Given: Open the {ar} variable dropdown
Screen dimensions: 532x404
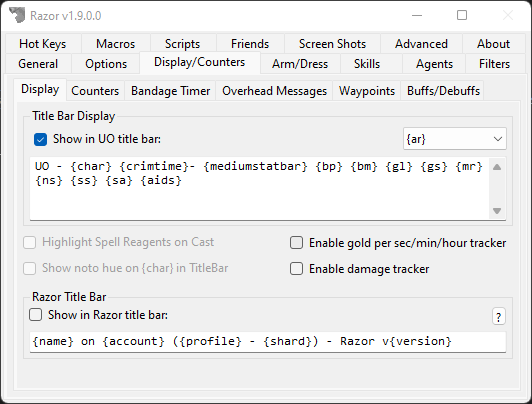Looking at the screenshot, I should click(x=455, y=139).
